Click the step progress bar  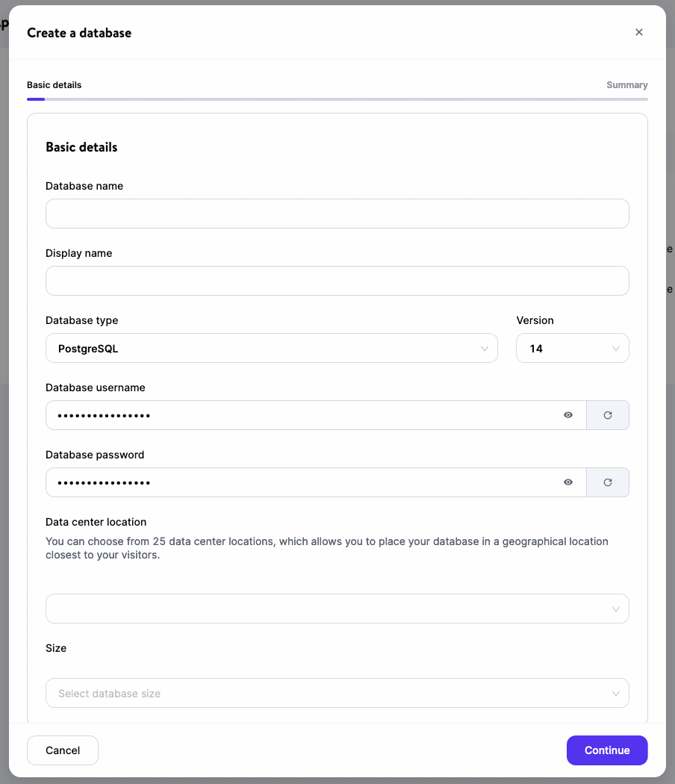coord(337,99)
